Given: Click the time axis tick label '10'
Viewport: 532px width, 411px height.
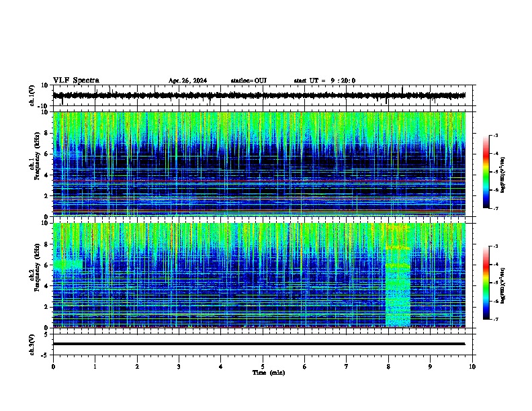Looking at the screenshot, I should pyautogui.click(x=472, y=367).
